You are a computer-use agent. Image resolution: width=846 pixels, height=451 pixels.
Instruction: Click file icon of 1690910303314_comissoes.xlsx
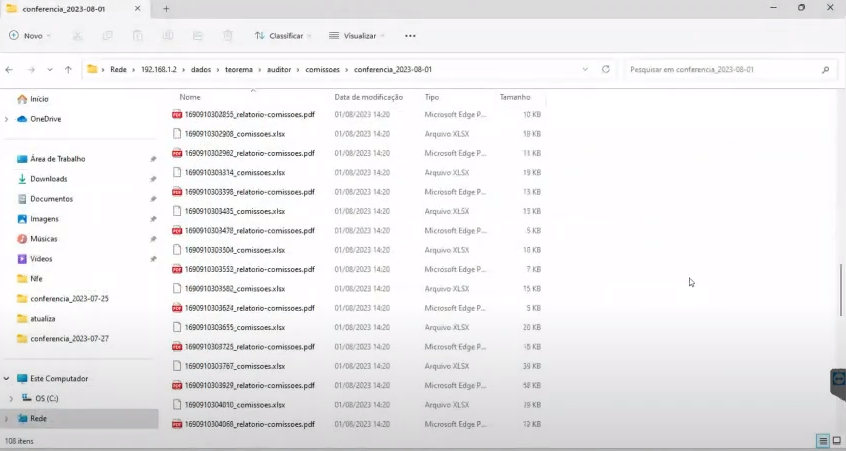pos(176,173)
